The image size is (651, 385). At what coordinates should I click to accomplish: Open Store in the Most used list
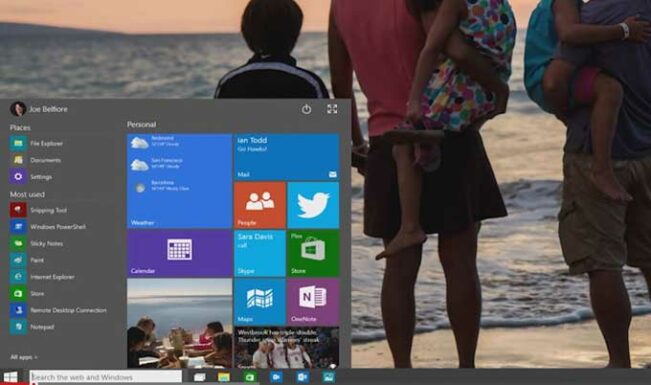27,293
